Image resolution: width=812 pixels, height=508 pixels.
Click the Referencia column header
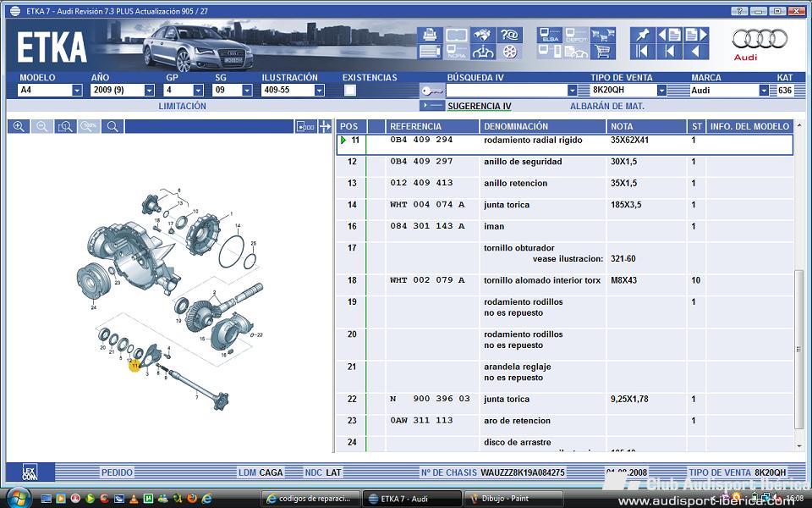click(x=432, y=126)
